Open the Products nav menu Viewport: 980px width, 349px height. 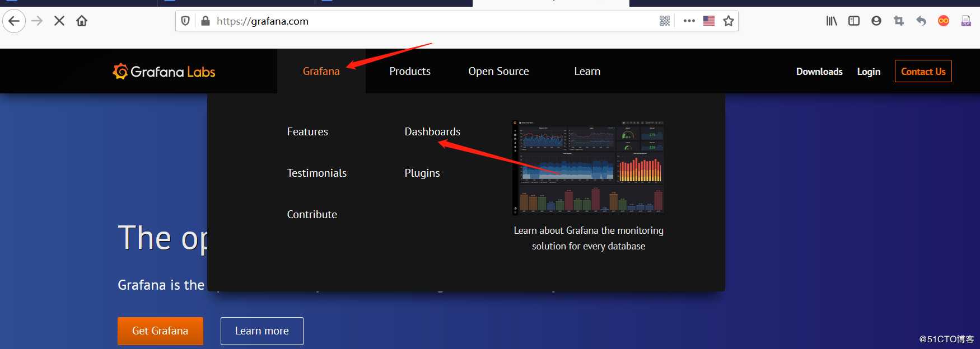click(x=410, y=72)
